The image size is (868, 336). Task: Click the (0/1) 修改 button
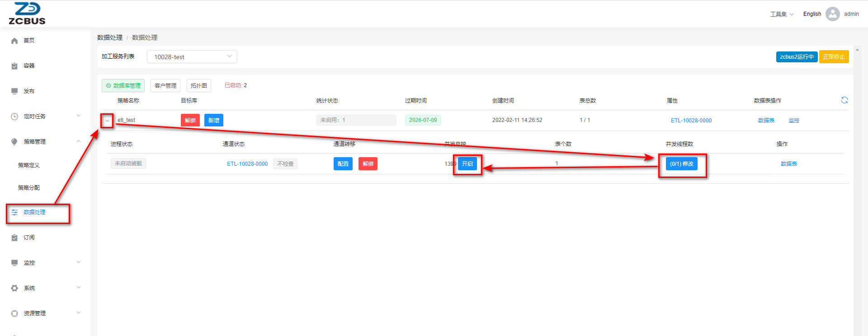(x=681, y=164)
